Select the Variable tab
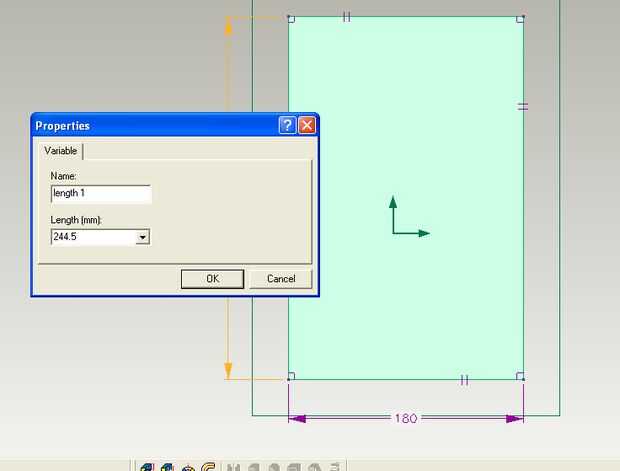The height and width of the screenshot is (471, 620). click(60, 151)
